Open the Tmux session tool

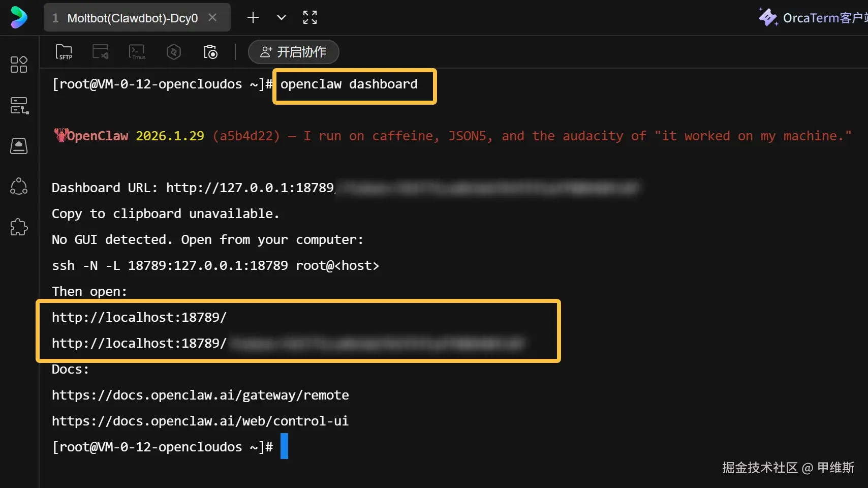pos(137,52)
